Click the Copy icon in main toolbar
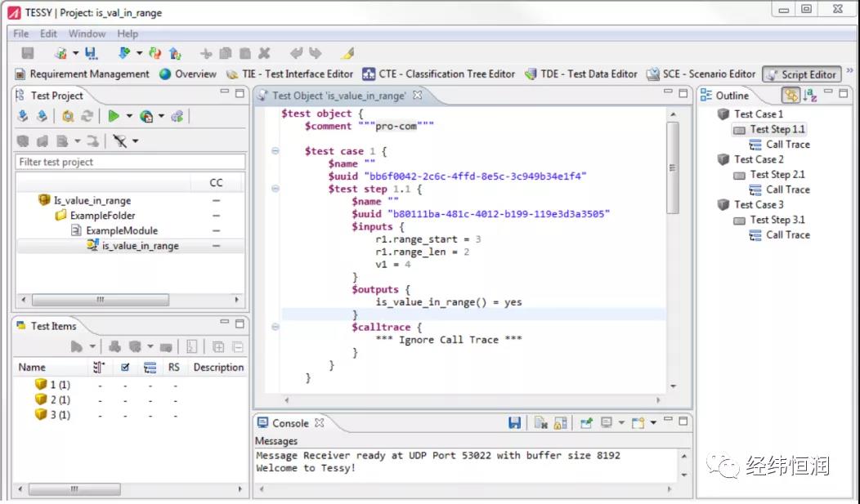860x504 pixels. tap(225, 53)
